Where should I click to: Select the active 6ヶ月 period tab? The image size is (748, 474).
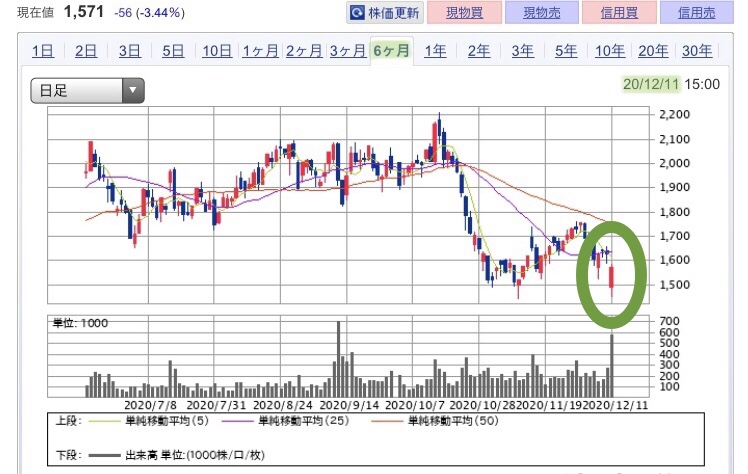click(392, 50)
